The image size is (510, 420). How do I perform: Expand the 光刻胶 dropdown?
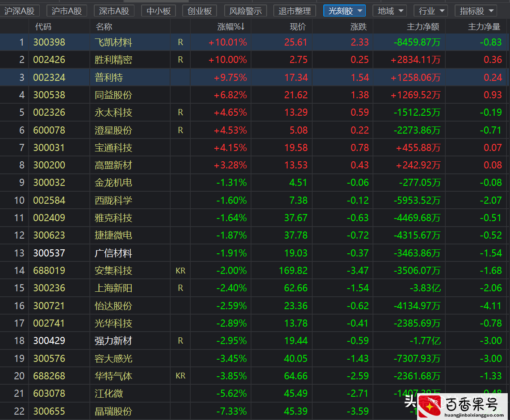[344, 11]
